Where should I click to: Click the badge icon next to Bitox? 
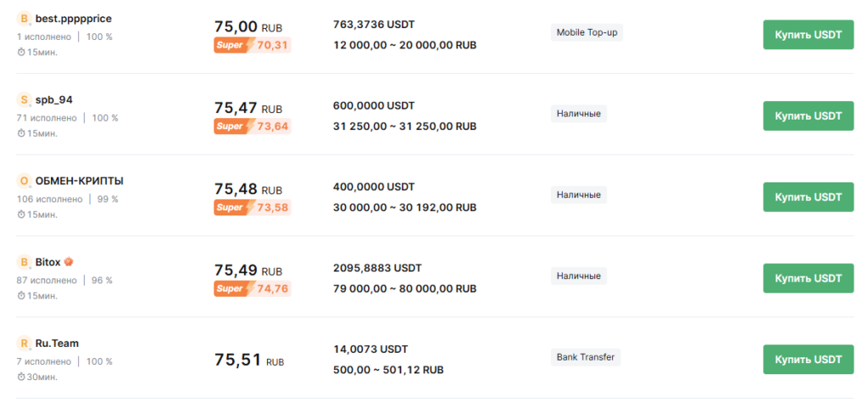[x=69, y=261]
